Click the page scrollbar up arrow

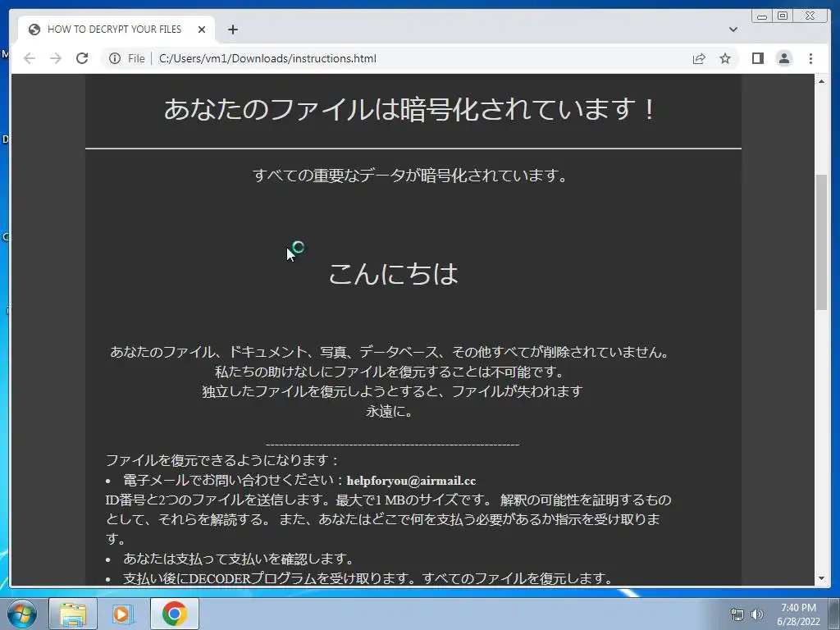pyautogui.click(x=821, y=81)
